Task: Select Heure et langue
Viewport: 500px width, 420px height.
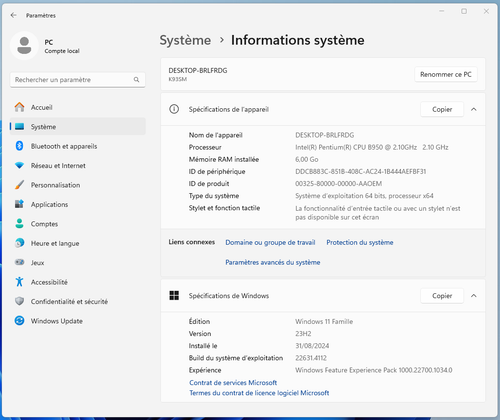Action: 78,243
